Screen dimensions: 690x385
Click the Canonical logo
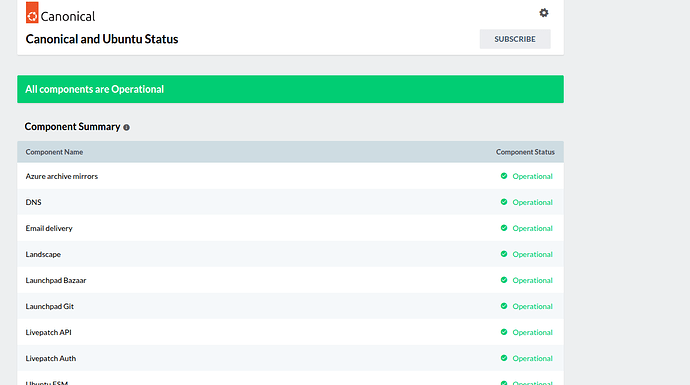(60, 13)
